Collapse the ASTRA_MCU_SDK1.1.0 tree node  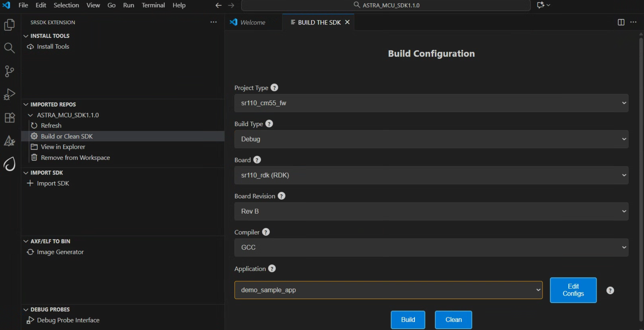31,115
